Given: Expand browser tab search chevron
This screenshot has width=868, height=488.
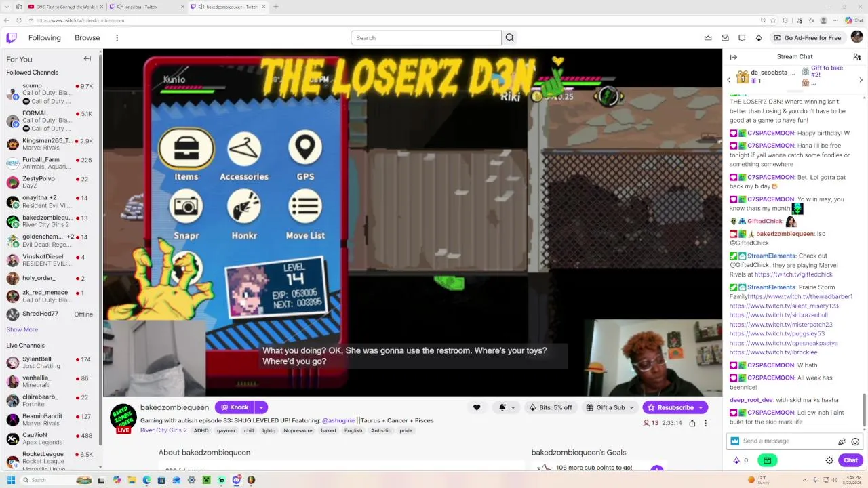Looking at the screenshot, I should 6,7.
